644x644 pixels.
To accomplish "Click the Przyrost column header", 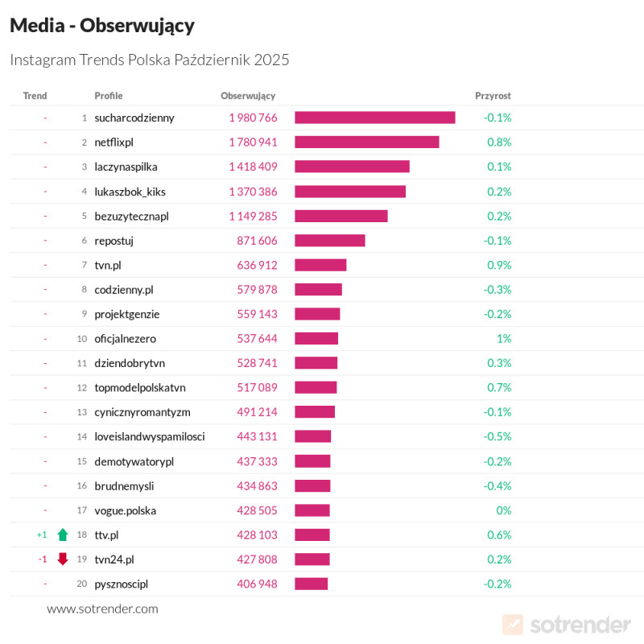I will [493, 96].
